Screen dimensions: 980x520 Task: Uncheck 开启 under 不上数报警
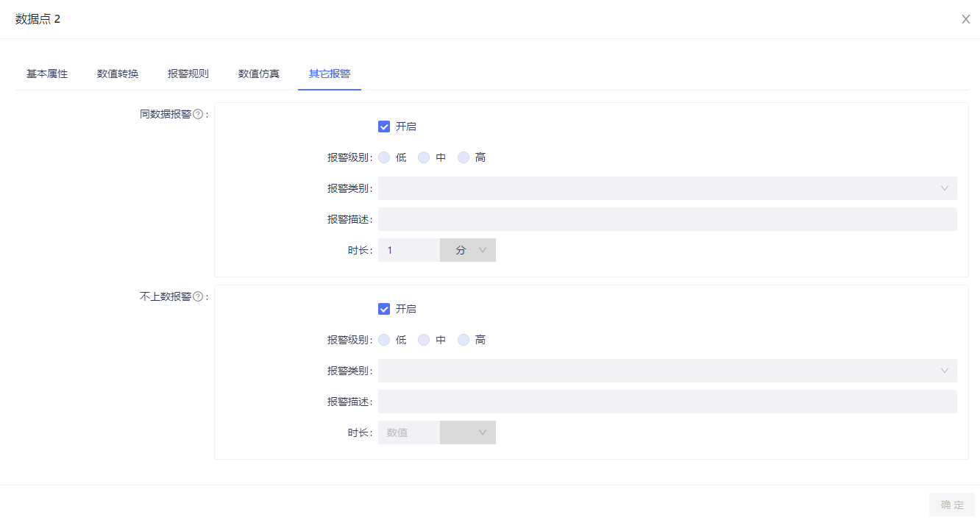(x=384, y=309)
